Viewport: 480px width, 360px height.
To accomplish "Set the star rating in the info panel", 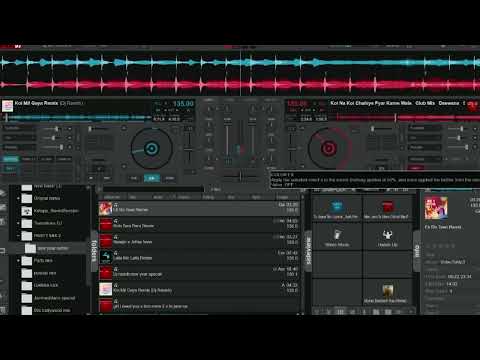I will coord(440,246).
